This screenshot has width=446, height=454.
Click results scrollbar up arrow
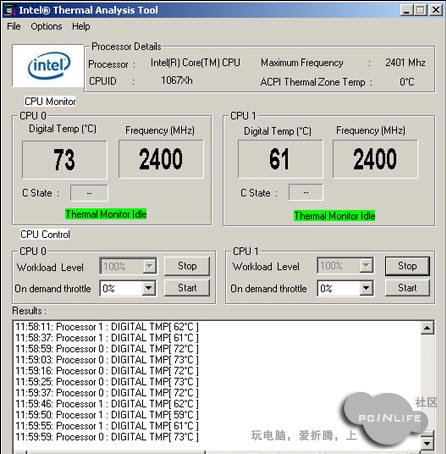pos(427,328)
